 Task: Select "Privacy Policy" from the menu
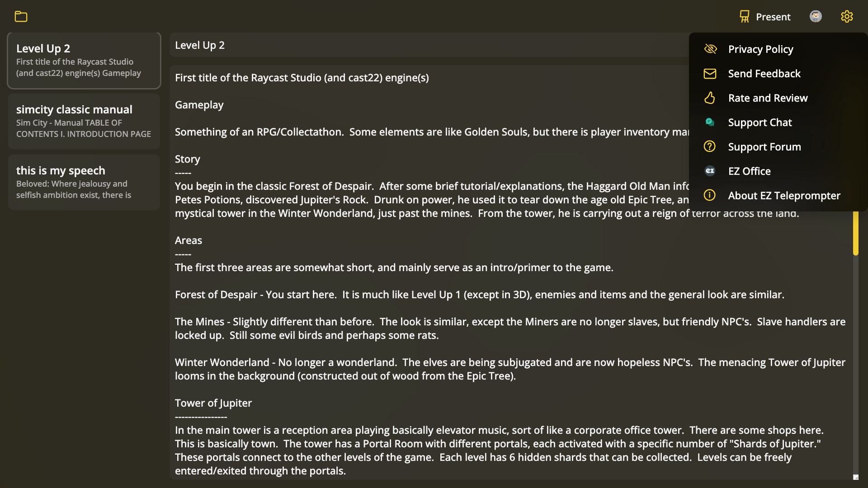click(x=761, y=49)
